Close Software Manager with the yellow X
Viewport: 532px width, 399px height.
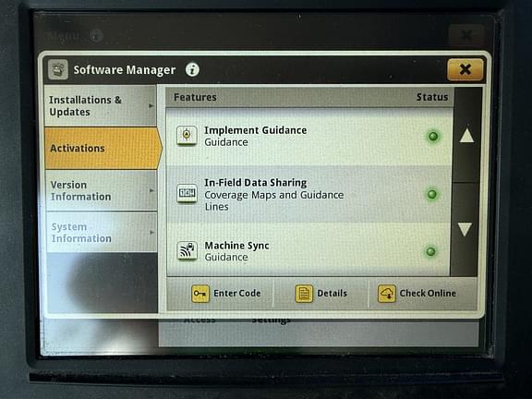pyautogui.click(x=465, y=69)
